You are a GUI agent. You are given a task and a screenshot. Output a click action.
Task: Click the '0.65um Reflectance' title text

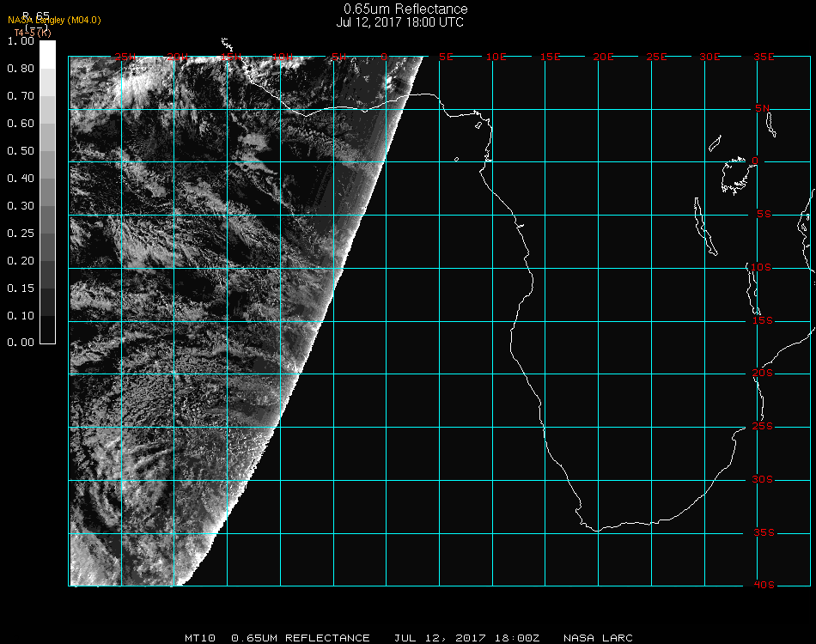[405, 9]
